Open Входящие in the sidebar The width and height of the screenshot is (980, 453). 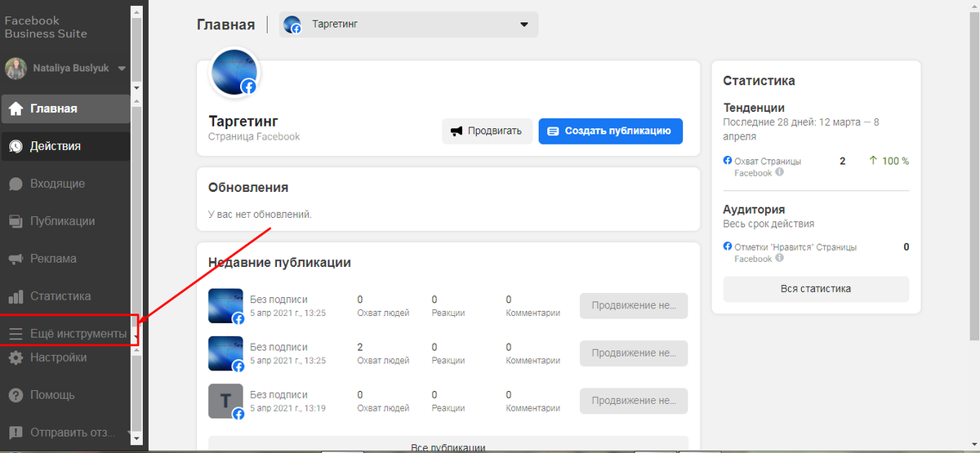[x=65, y=184]
